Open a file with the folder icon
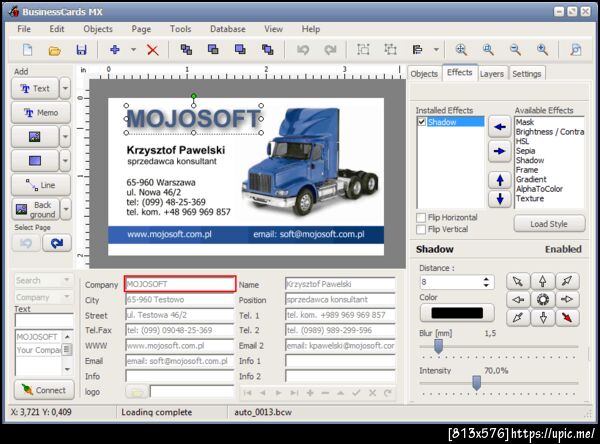600x444 pixels. click(x=54, y=50)
